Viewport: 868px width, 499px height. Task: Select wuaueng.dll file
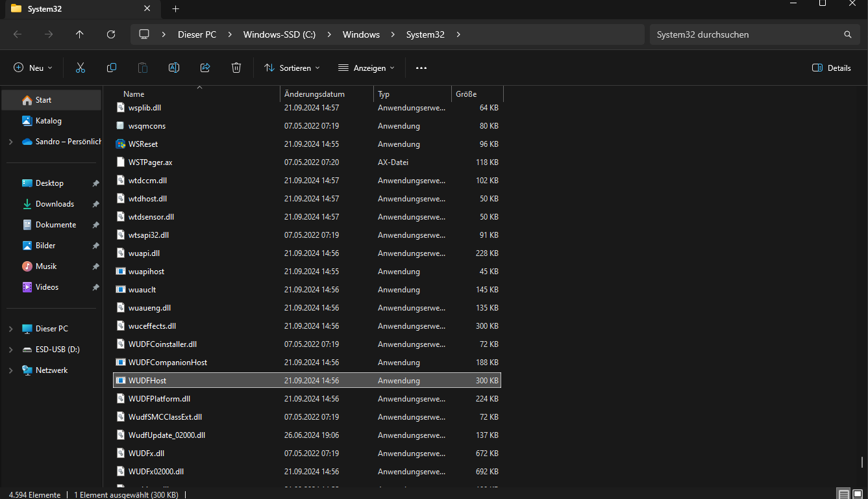[307, 308]
